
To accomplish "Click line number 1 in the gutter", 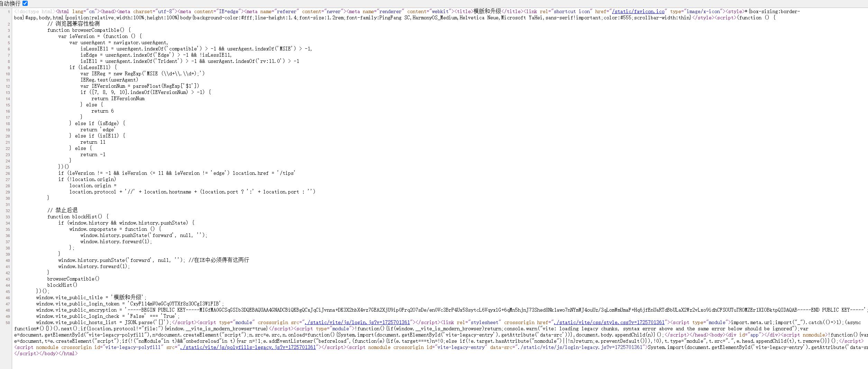I will [9, 12].
